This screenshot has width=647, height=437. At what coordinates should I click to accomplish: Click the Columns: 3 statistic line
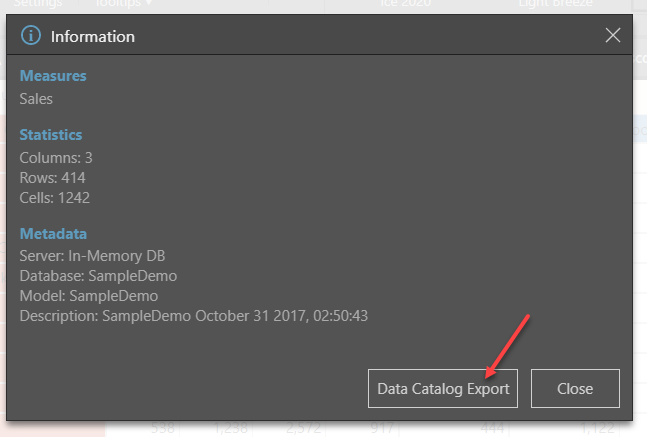[56, 158]
